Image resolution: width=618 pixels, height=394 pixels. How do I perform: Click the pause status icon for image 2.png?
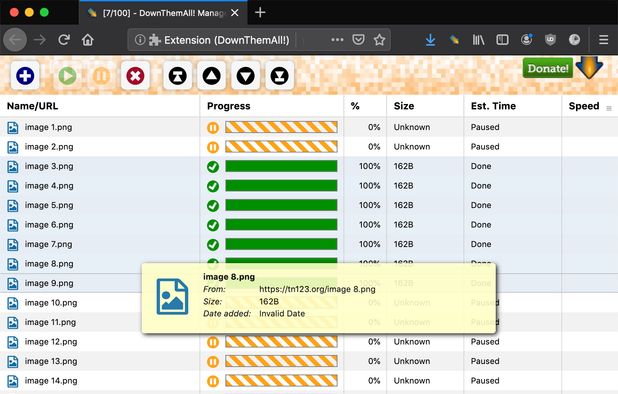coord(213,147)
